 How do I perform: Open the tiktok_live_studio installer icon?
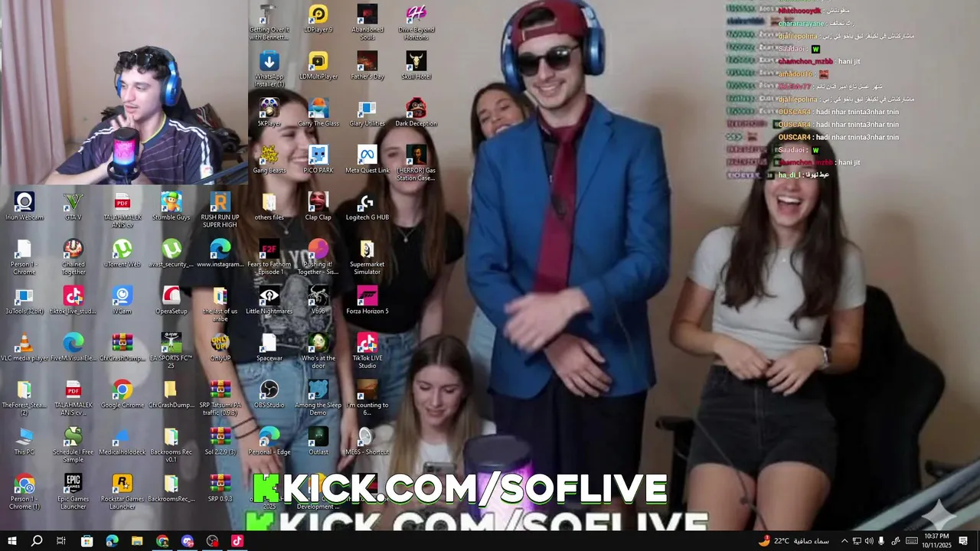tap(73, 301)
